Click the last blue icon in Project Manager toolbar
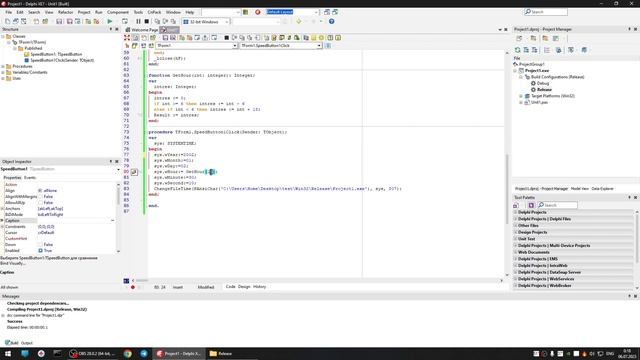Screen dimensions: 640x360 584,50
